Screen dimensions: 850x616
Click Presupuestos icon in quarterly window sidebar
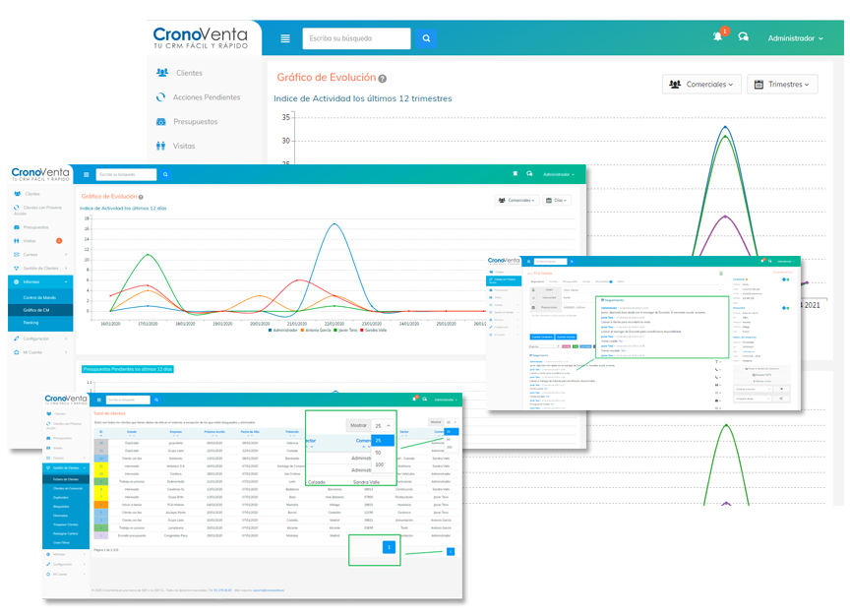[161, 121]
